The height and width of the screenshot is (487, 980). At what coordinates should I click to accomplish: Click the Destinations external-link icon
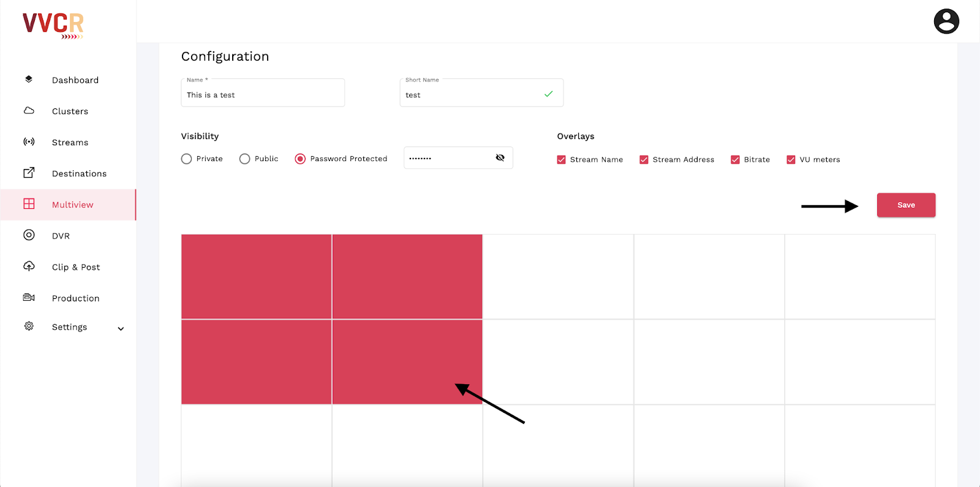click(29, 173)
